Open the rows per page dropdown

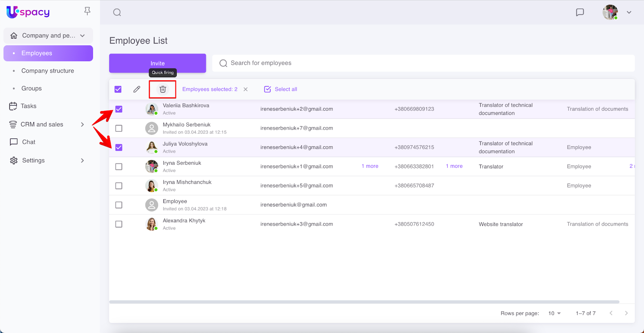click(x=554, y=313)
